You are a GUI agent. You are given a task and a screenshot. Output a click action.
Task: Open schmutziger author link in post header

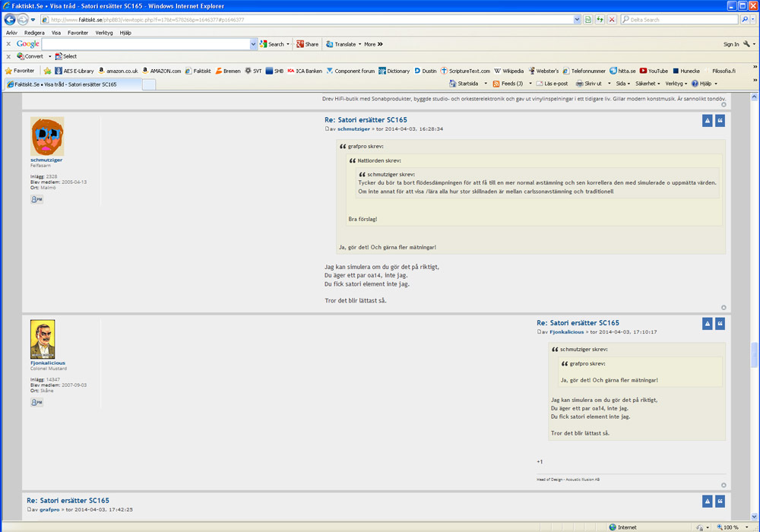353,129
